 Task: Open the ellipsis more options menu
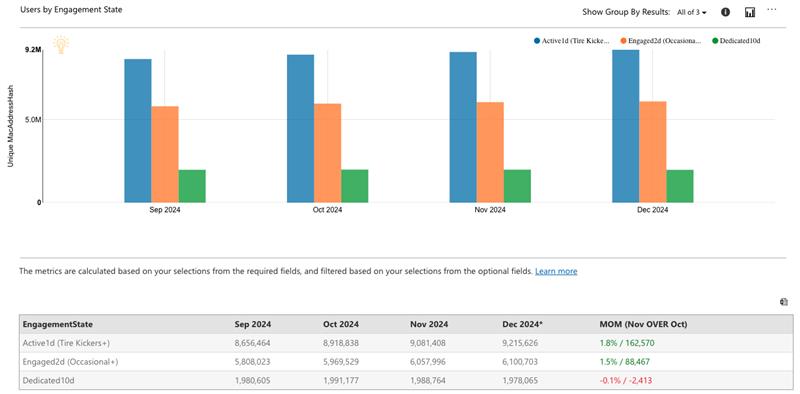coord(771,10)
